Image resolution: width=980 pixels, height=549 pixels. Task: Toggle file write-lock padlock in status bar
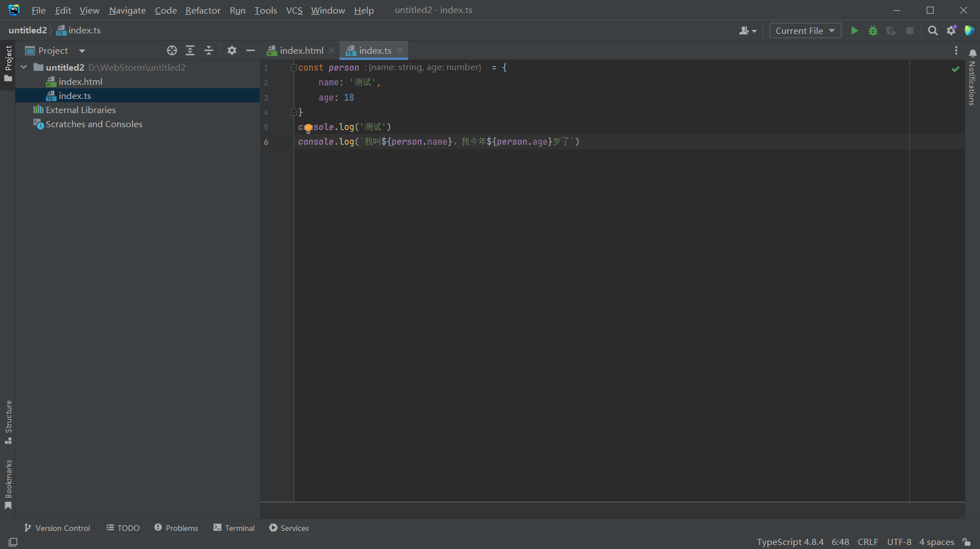967,542
